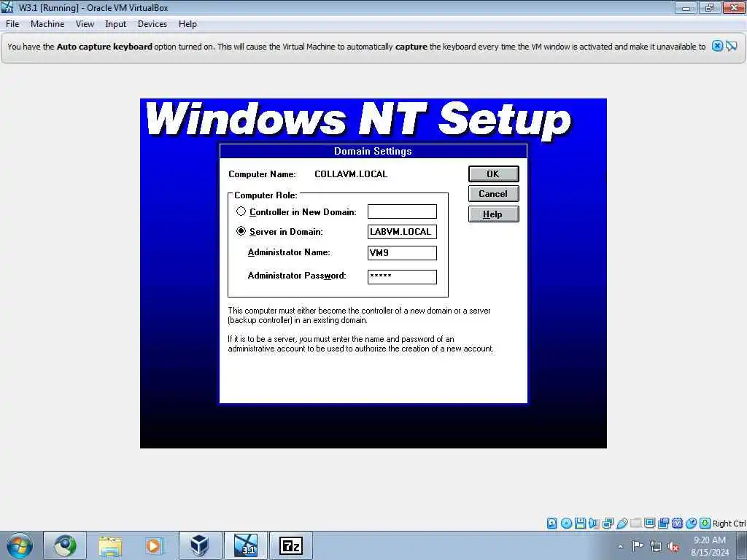Click the hard disk activity status icon
This screenshot has height=560, width=747.
[x=551, y=524]
